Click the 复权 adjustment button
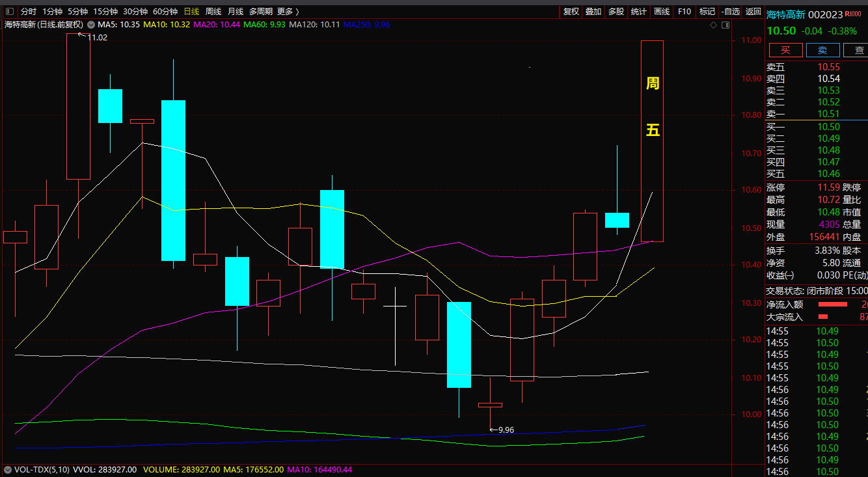The height and width of the screenshot is (477, 868). pyautogui.click(x=571, y=12)
